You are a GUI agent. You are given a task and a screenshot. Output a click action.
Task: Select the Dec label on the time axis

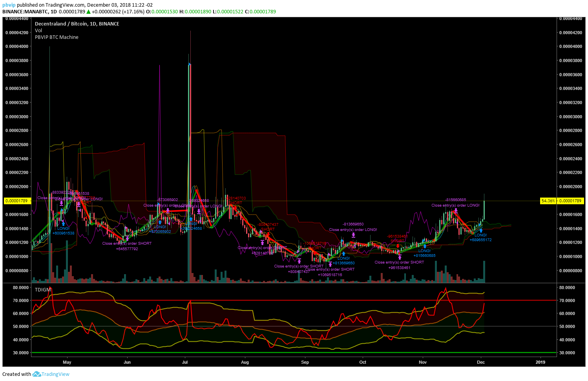[x=481, y=362]
